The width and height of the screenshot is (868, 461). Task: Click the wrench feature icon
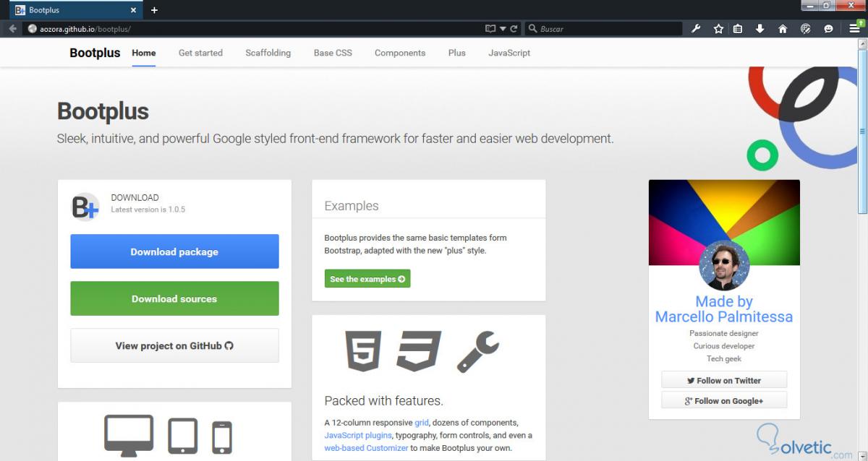[477, 352]
